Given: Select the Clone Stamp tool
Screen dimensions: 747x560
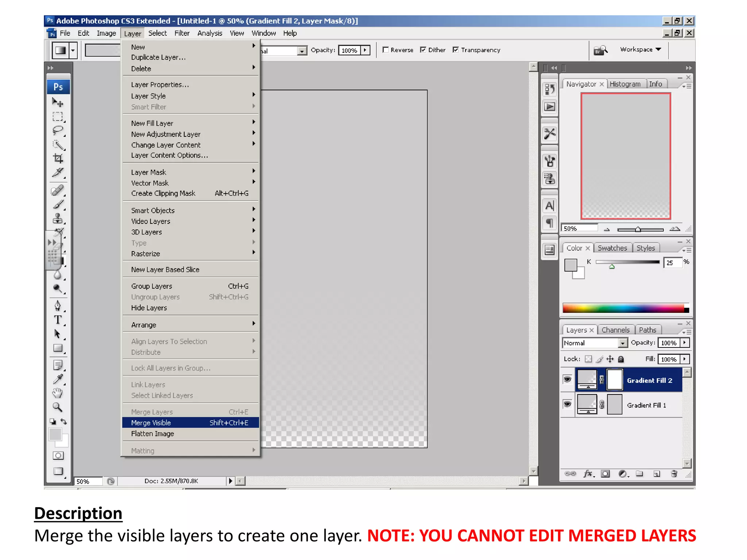Looking at the screenshot, I should point(58,218).
